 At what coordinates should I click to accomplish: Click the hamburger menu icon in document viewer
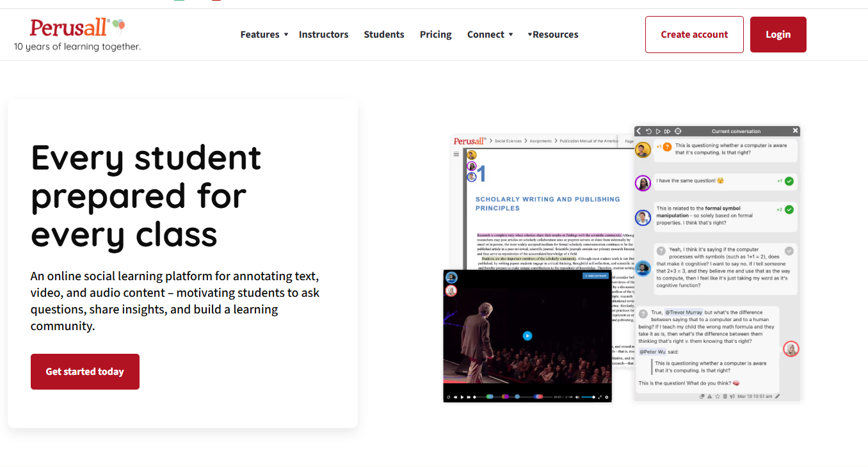point(456,154)
